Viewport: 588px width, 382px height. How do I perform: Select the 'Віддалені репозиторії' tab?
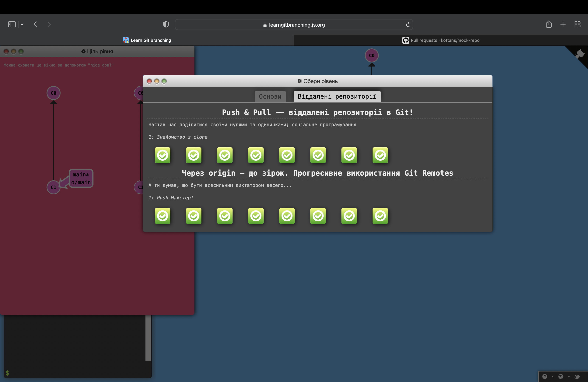point(337,96)
